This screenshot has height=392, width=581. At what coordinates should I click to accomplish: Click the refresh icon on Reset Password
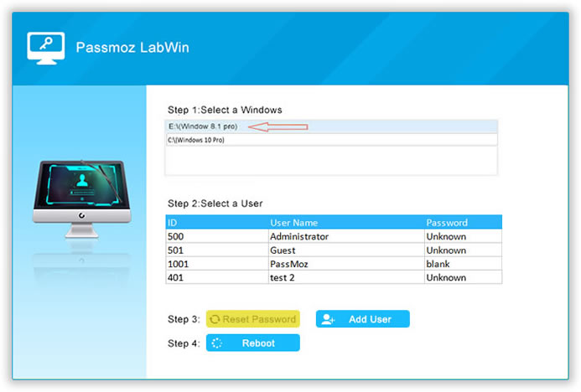pos(215,319)
